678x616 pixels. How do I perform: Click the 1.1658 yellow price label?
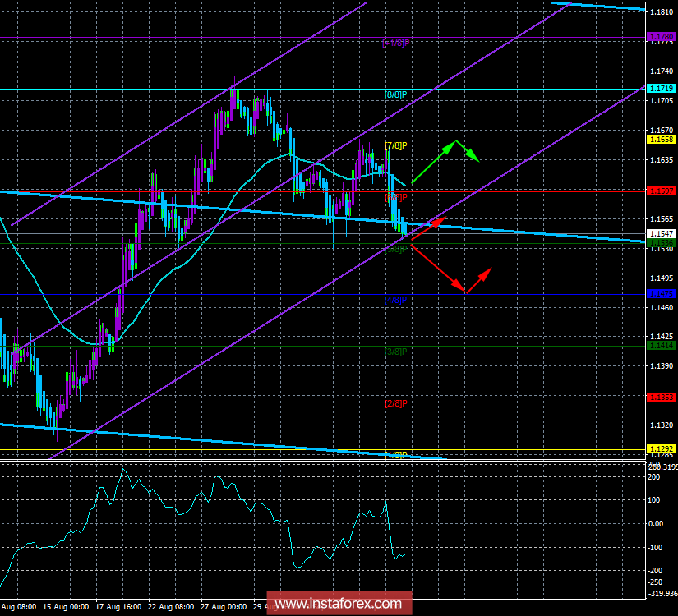click(x=661, y=139)
